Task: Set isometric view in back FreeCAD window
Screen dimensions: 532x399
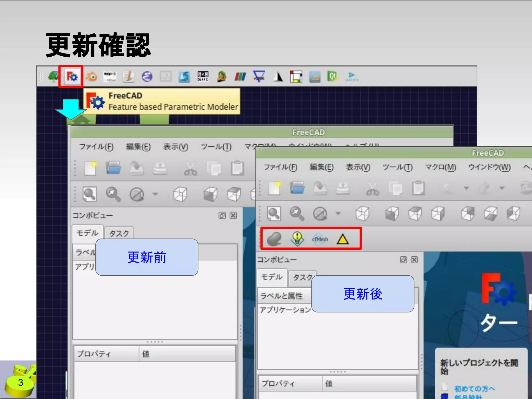Action: pyautogui.click(x=180, y=194)
